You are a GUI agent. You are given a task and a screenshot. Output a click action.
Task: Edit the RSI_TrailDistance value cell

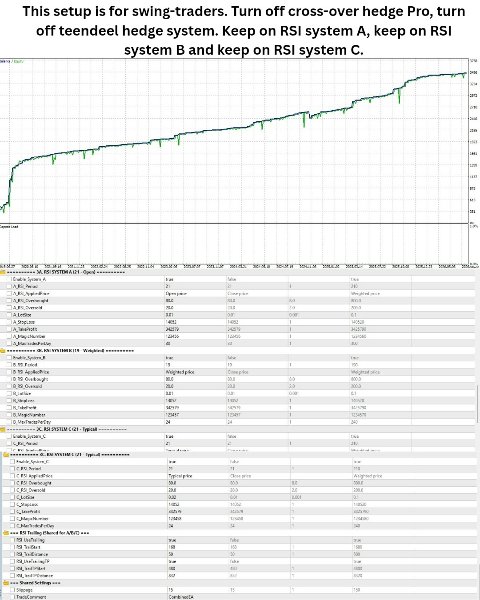[198, 554]
